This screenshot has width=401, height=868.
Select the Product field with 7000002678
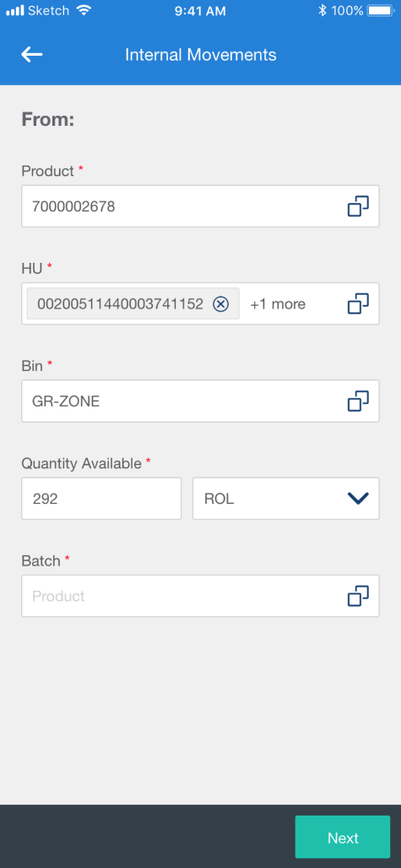(x=200, y=206)
